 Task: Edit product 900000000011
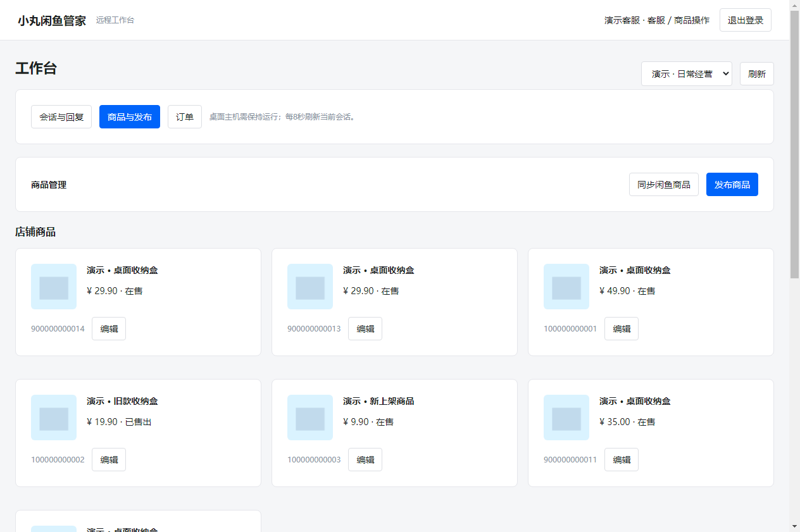point(622,460)
